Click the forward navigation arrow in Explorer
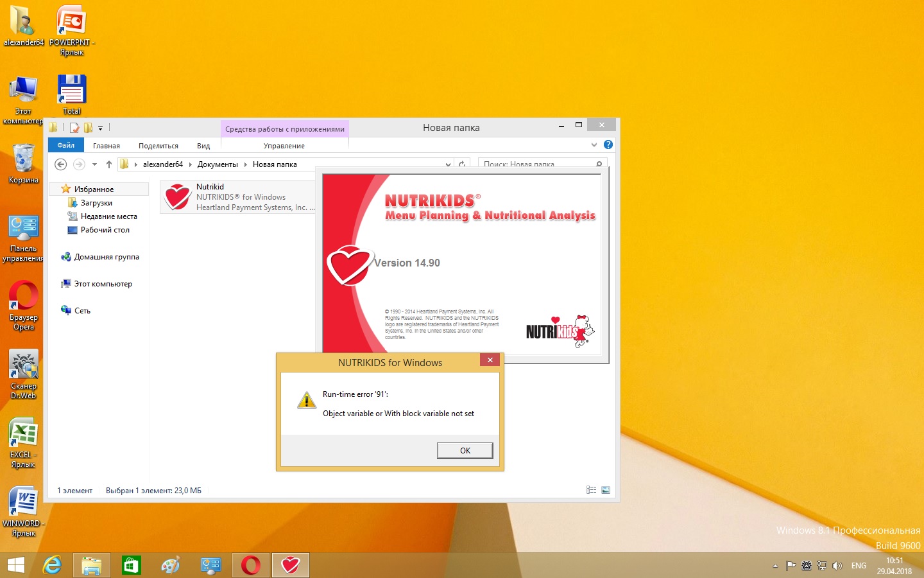 click(x=79, y=164)
